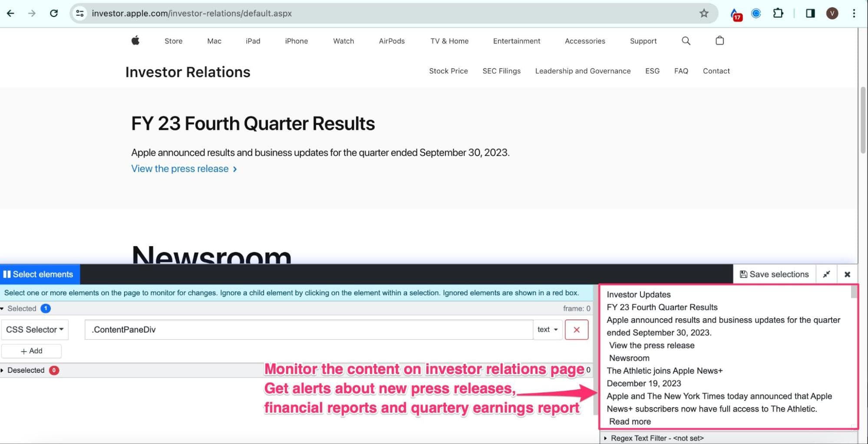Image resolution: width=868 pixels, height=444 pixels.
Task: Remove the .ContentPaneDiv selector with red X
Action: [x=576, y=330]
